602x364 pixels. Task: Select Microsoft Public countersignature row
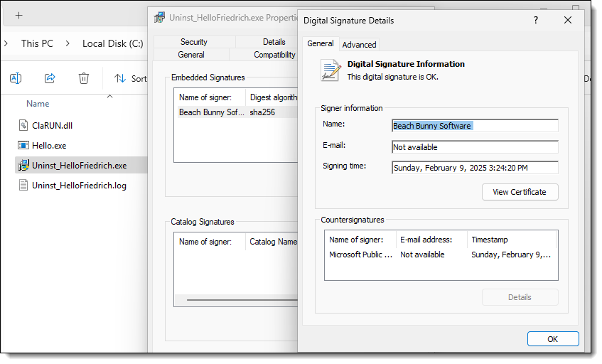pos(441,255)
